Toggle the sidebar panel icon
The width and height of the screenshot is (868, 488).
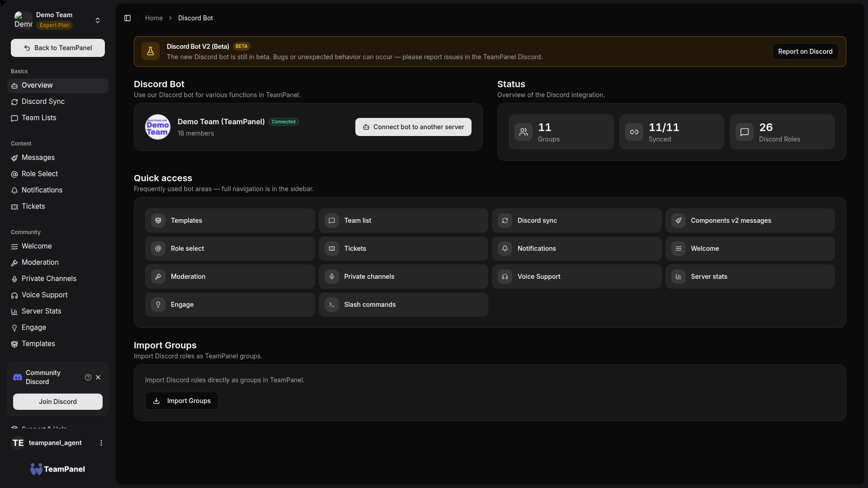pyautogui.click(x=127, y=18)
